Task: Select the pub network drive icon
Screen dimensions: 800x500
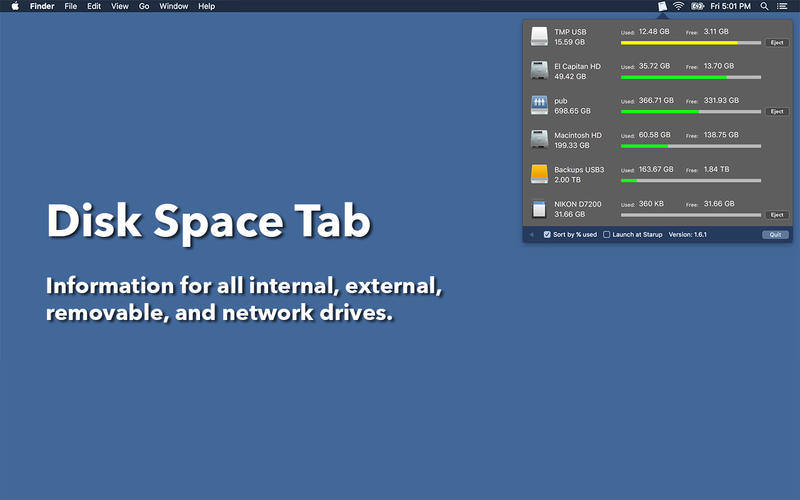Action: (539, 105)
